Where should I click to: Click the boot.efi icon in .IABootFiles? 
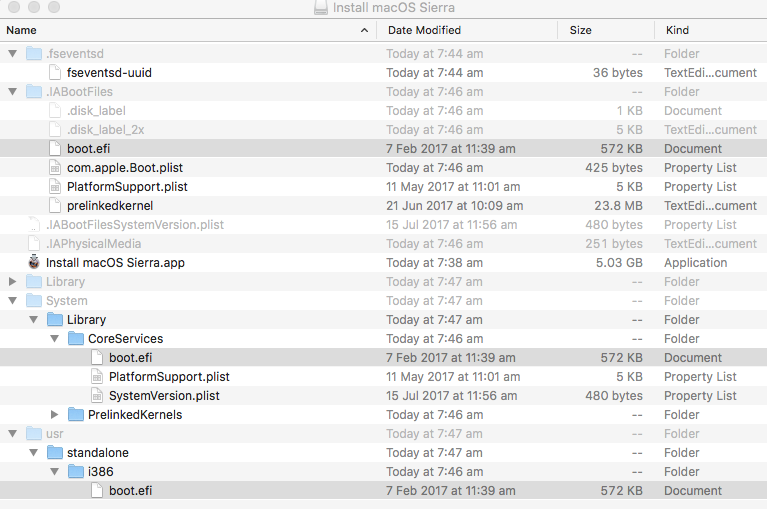pyautogui.click(x=55, y=149)
